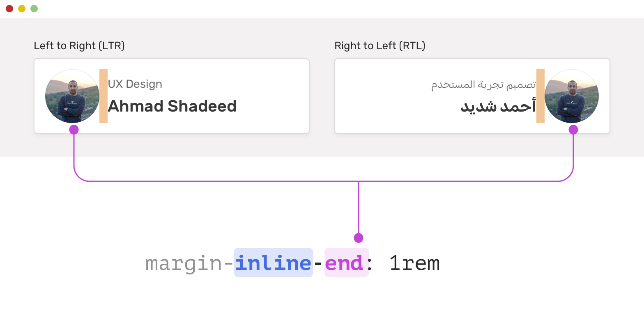
Task: Click the pink highlighted "end" keyword
Action: [345, 263]
